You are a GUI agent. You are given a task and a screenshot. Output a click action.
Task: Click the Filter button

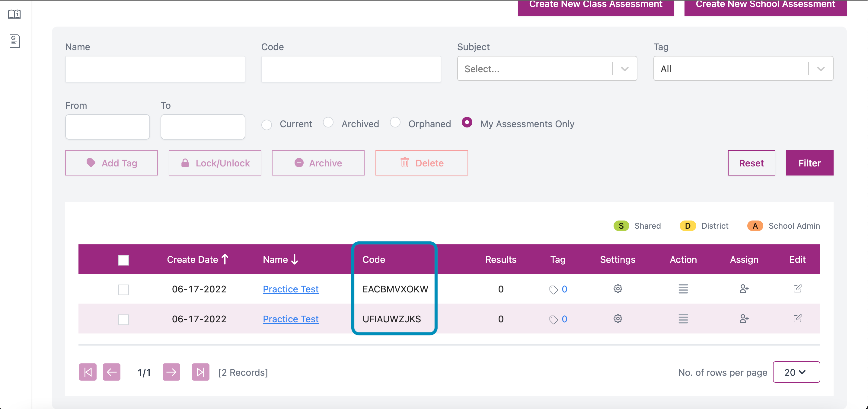[x=809, y=163]
